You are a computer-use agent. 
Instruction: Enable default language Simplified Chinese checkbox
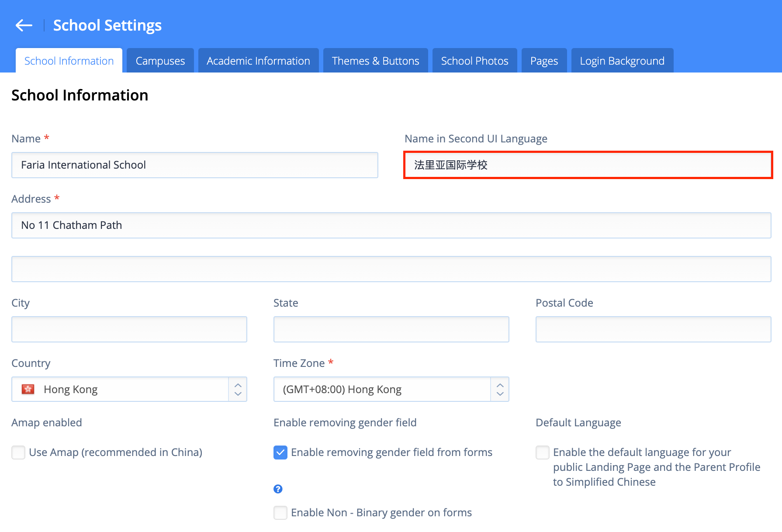coord(543,453)
